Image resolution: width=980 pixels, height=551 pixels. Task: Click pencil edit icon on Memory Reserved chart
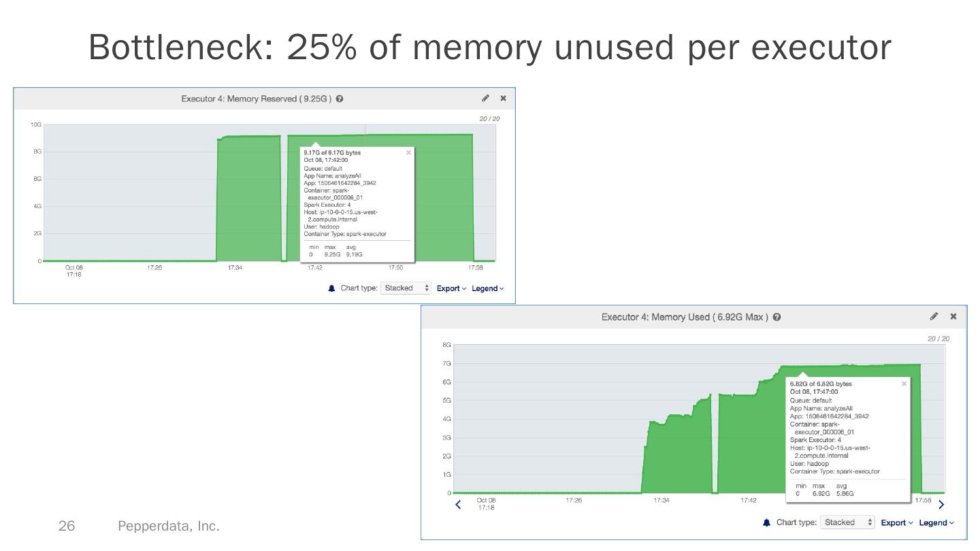tap(485, 99)
